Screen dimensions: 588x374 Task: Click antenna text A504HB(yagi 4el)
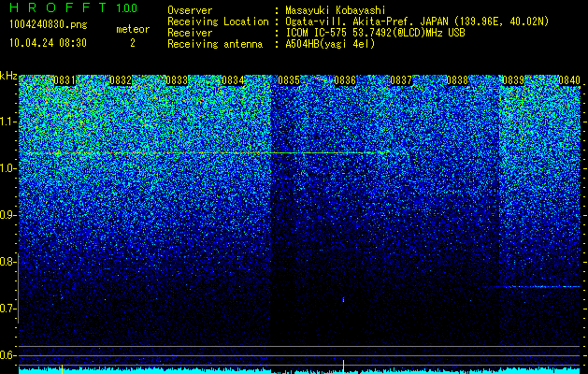(x=330, y=44)
